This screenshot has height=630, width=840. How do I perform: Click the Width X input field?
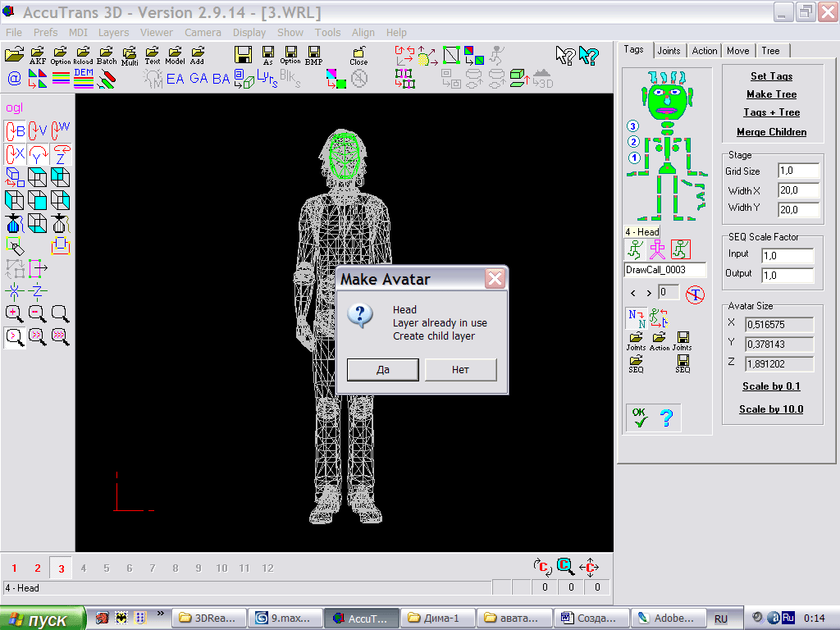point(799,190)
